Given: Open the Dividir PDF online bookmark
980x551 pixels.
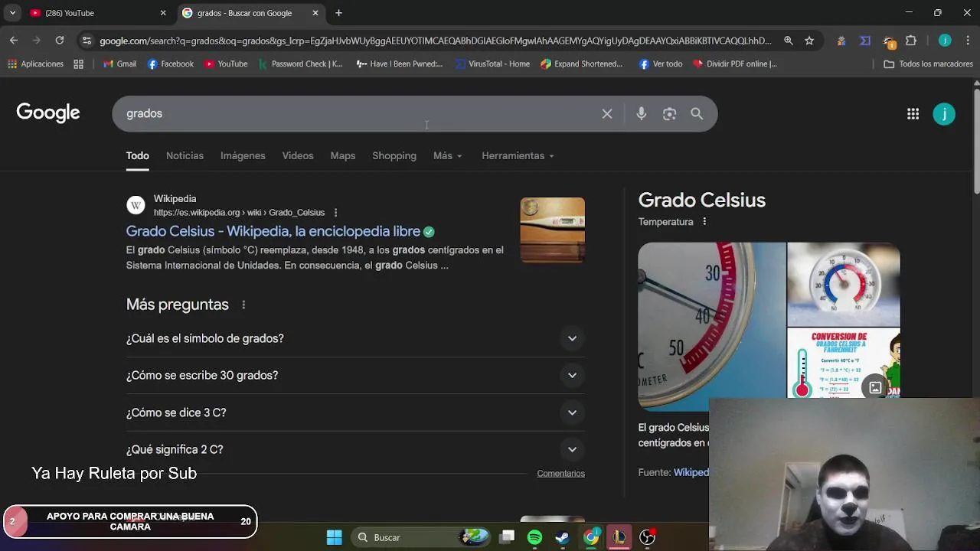Looking at the screenshot, I should pos(735,64).
